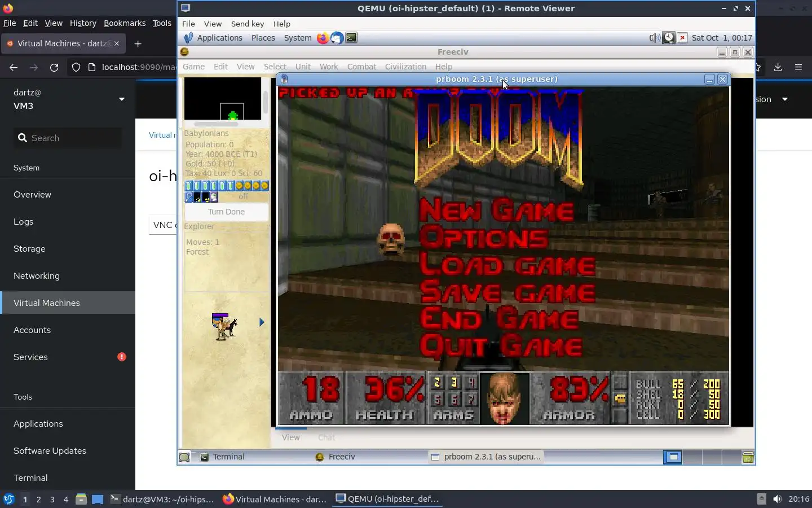Click Cockpit sidebar search field
812x508 pixels.
(x=68, y=138)
